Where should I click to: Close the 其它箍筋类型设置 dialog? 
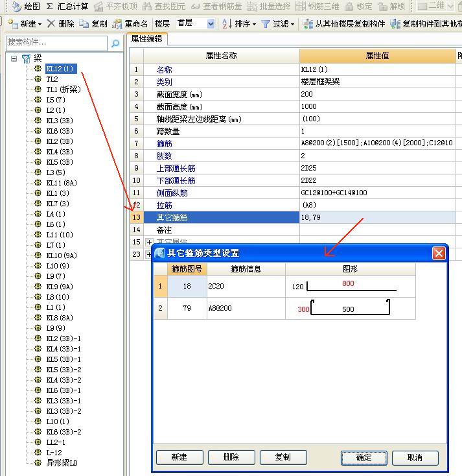pos(439,253)
